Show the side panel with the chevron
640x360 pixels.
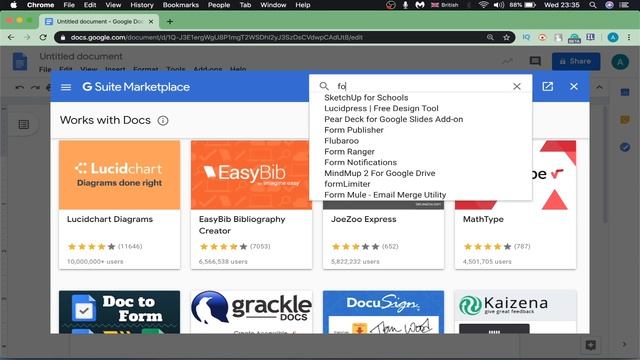pyautogui.click(x=624, y=344)
